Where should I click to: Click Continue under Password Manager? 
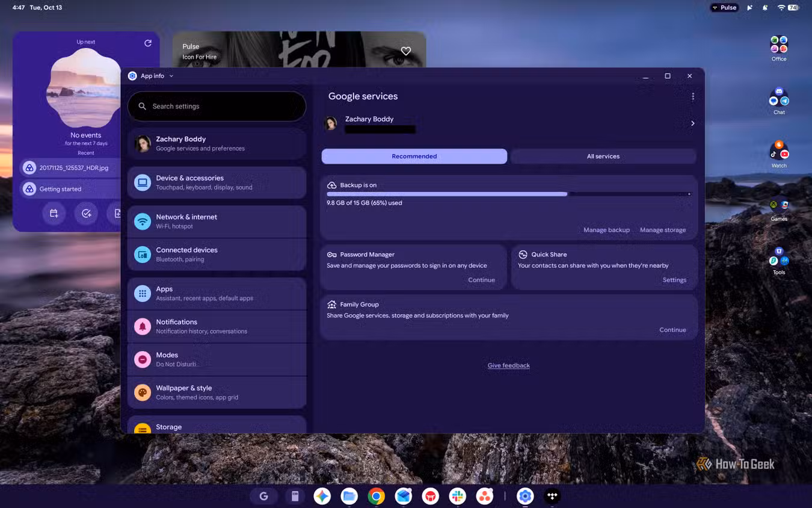[x=481, y=280]
